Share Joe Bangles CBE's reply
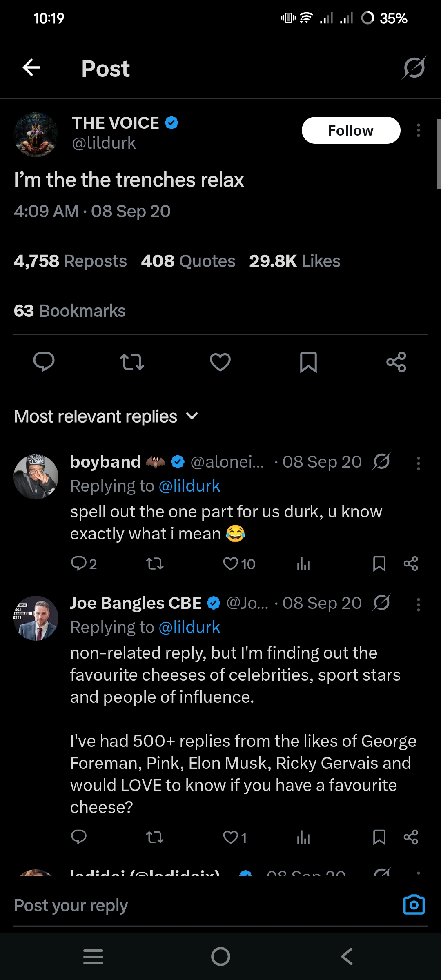Screen dimensions: 441x980 [410, 837]
